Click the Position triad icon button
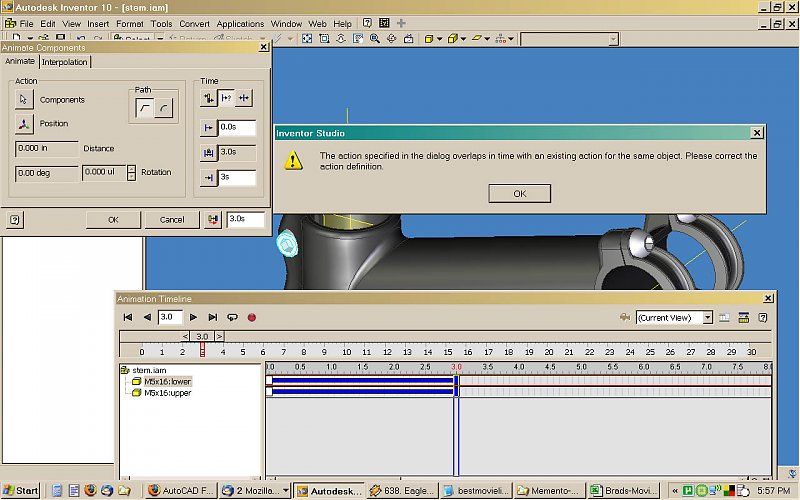This screenshot has height=500, width=800. pyautogui.click(x=25, y=124)
